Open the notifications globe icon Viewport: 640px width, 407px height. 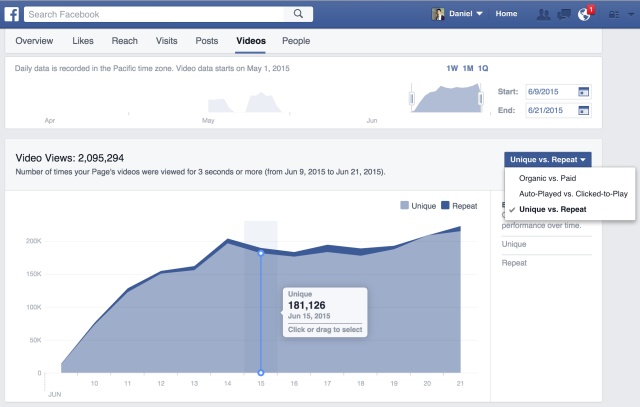click(585, 14)
